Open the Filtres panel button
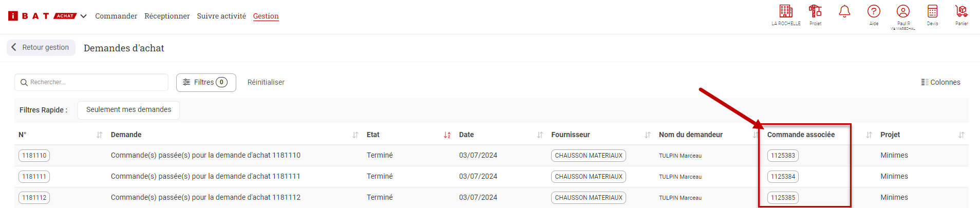 [x=206, y=82]
